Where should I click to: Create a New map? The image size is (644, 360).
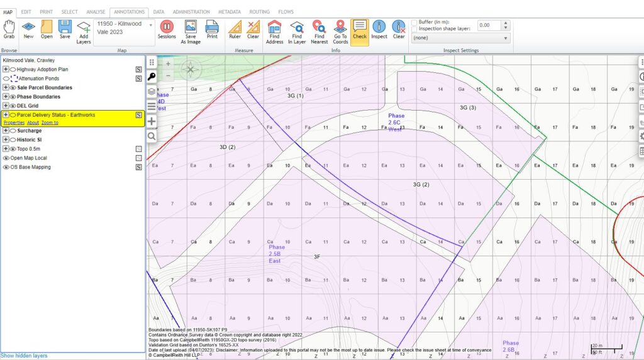(28, 29)
